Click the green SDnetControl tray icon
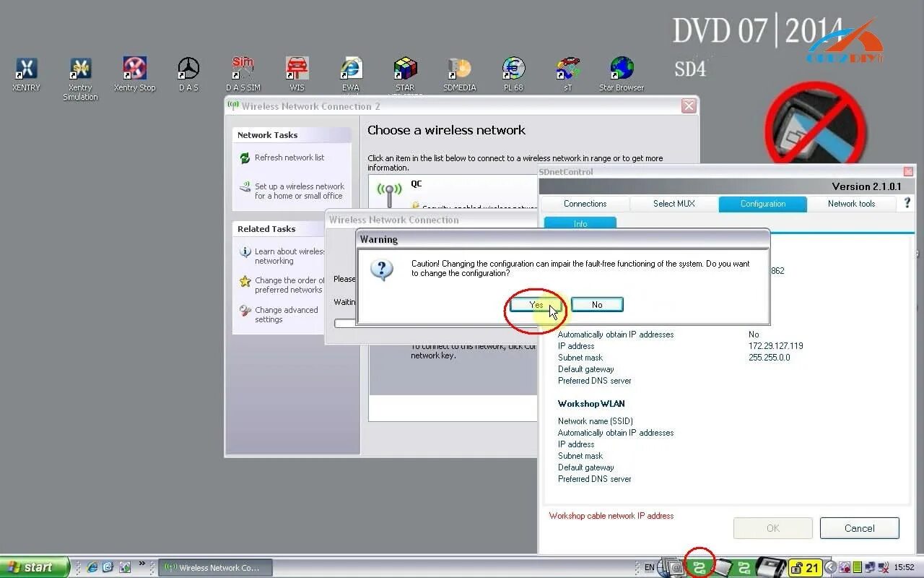This screenshot has height=578, width=924. click(x=699, y=567)
